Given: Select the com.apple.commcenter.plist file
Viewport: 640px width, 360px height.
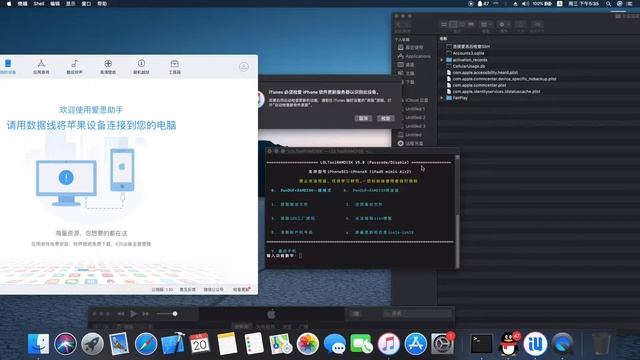Looking at the screenshot, I should tap(479, 85).
